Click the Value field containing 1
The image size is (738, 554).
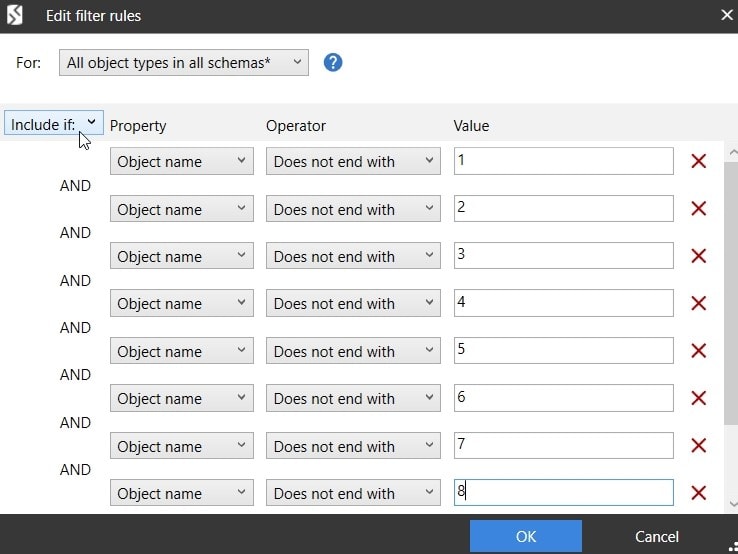[x=563, y=161]
